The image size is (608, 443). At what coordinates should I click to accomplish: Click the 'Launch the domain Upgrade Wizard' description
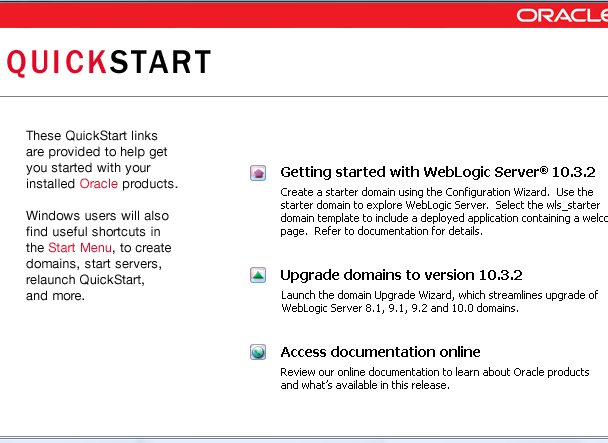[x=439, y=301]
